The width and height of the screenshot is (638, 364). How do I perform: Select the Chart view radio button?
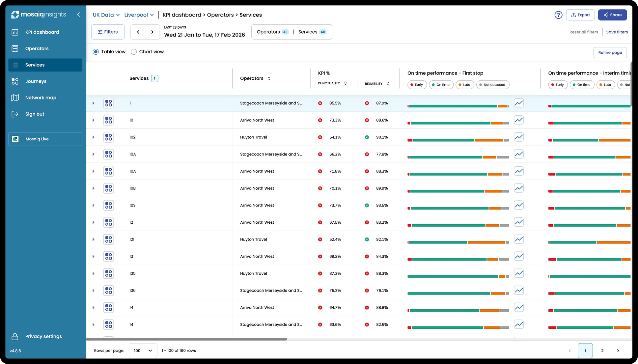click(x=134, y=52)
